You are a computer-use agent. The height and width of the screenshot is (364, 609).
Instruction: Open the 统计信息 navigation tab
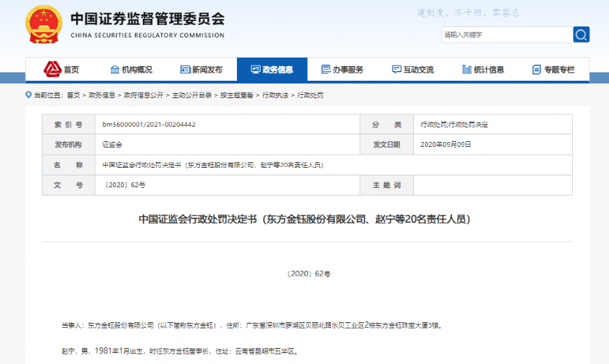[x=489, y=70]
